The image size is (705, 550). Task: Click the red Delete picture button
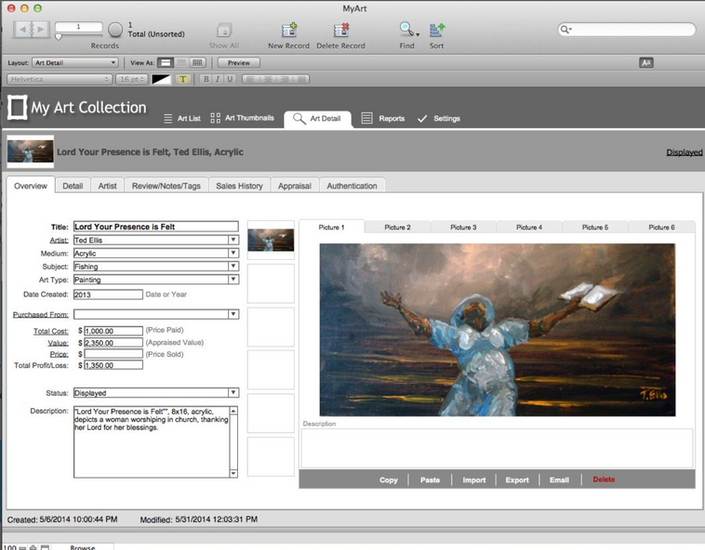pos(604,479)
